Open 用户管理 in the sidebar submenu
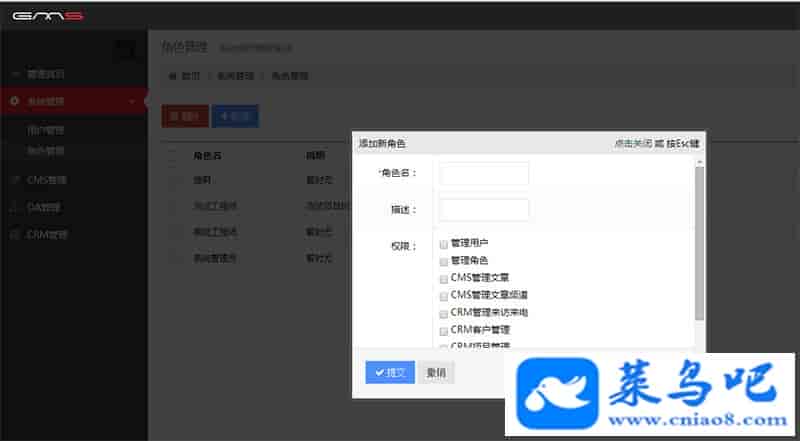The image size is (800, 441). [46, 130]
